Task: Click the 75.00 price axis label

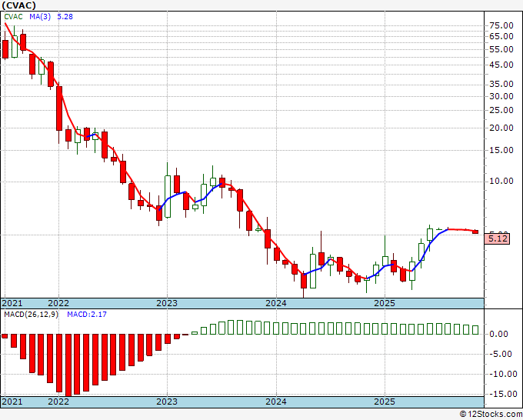Action: [501, 25]
